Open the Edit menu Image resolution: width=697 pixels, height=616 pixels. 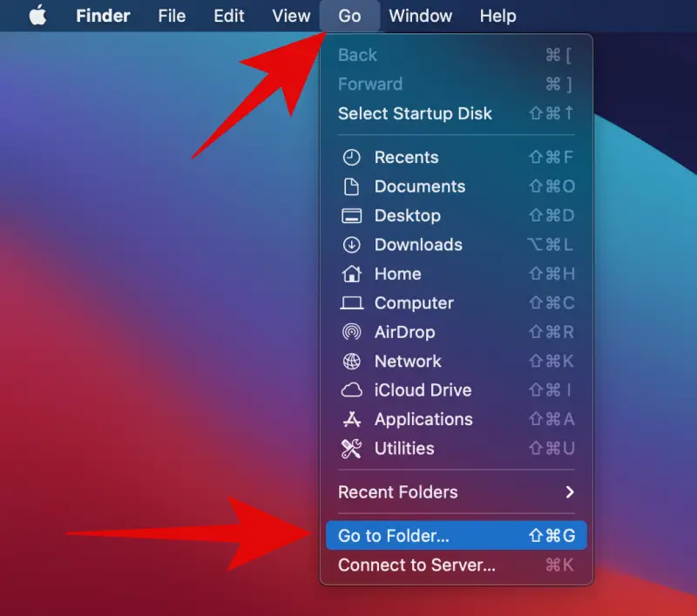click(228, 16)
